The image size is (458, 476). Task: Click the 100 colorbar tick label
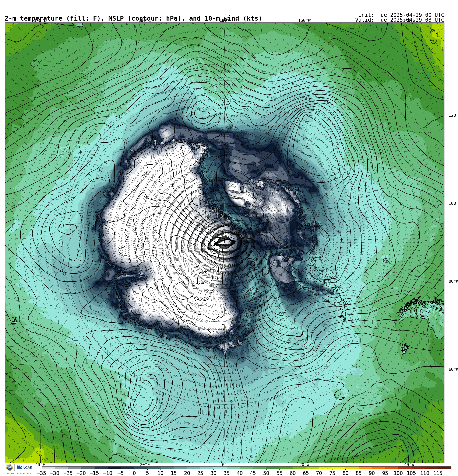398,473
